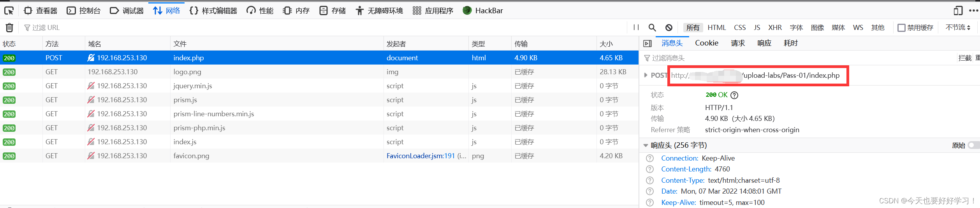Filter requests by 其他 other

click(x=878, y=28)
